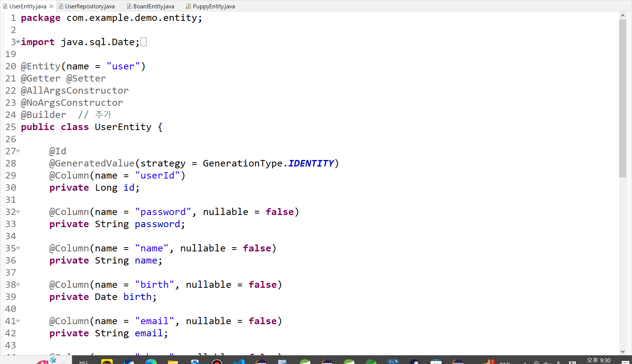
Task: Click the @Getter annotation
Action: (41, 78)
